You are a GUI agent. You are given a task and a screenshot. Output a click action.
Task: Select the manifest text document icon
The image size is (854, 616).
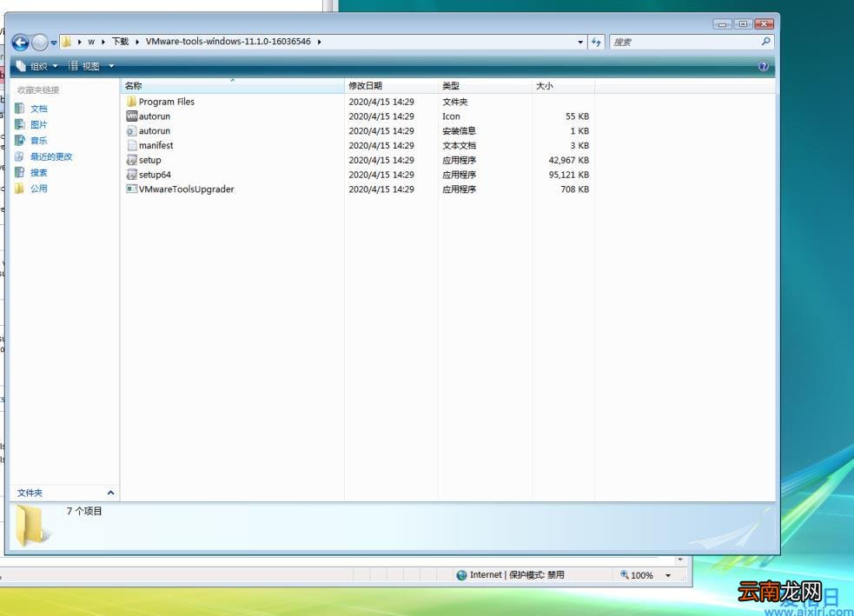tap(131, 145)
